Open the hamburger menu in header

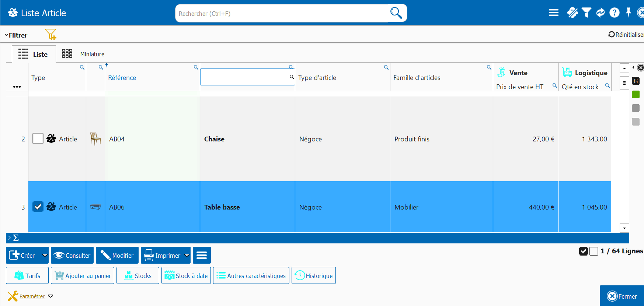pyautogui.click(x=553, y=13)
